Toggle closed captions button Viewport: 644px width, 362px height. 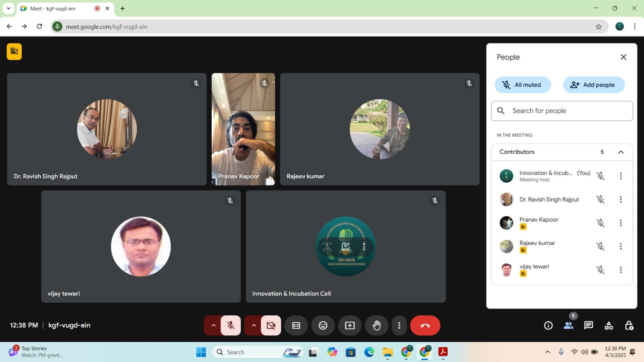(x=296, y=325)
